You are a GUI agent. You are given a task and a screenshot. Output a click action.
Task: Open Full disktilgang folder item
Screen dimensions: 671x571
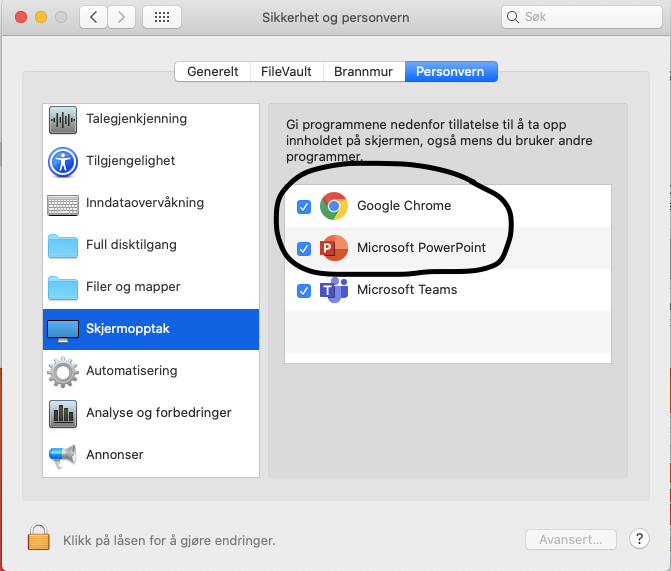pos(131,245)
